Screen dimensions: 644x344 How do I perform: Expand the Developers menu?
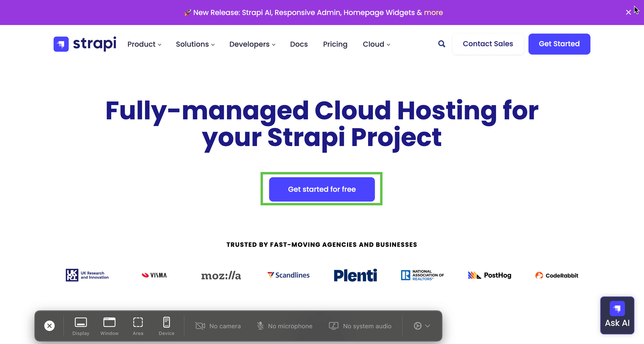252,44
